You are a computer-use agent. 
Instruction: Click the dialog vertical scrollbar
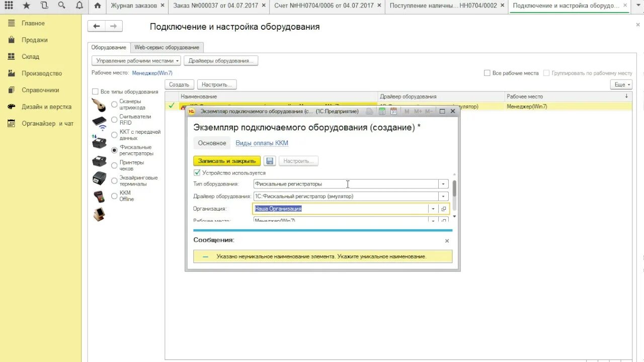[x=454, y=190]
